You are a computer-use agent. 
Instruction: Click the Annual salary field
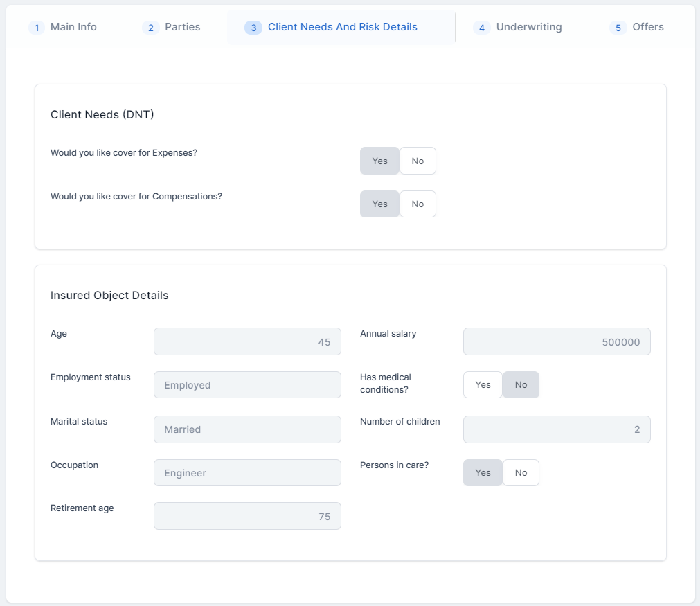557,341
